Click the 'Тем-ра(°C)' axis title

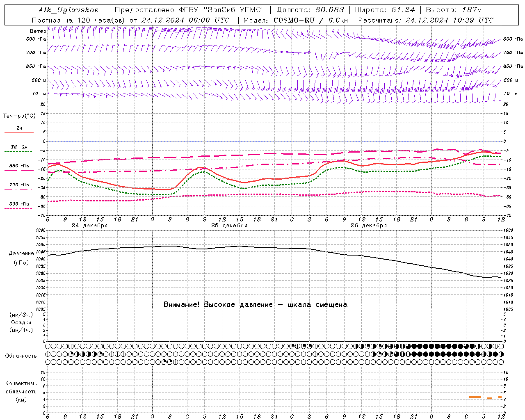[x=19, y=116]
